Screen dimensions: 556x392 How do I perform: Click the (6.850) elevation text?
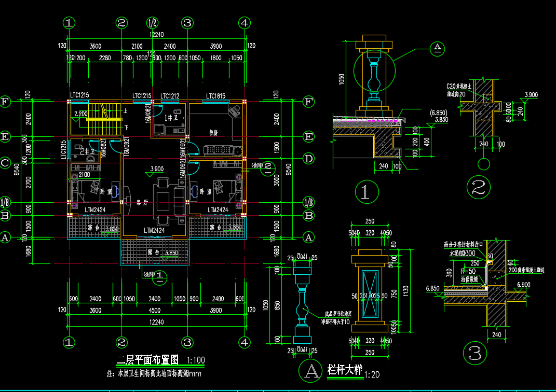pyautogui.click(x=438, y=113)
